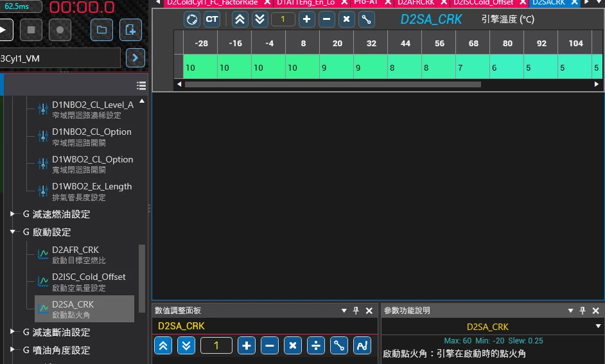
Task: Click the stop square button
Action: click(31, 30)
